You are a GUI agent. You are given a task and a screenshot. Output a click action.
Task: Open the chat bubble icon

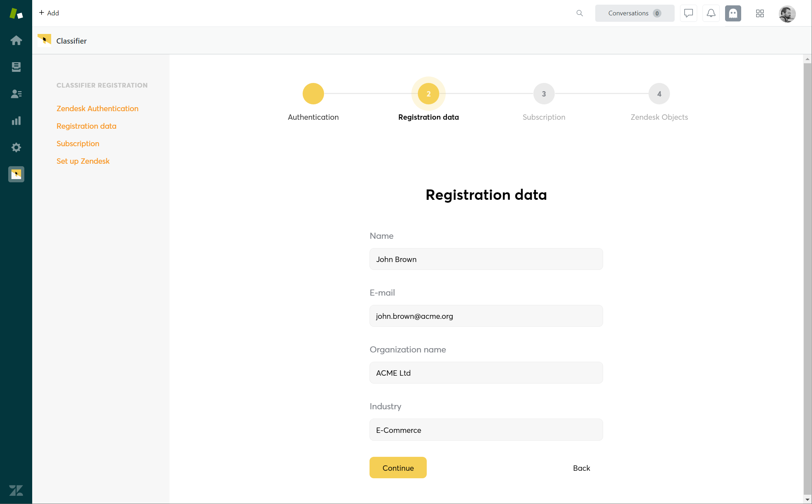688,13
